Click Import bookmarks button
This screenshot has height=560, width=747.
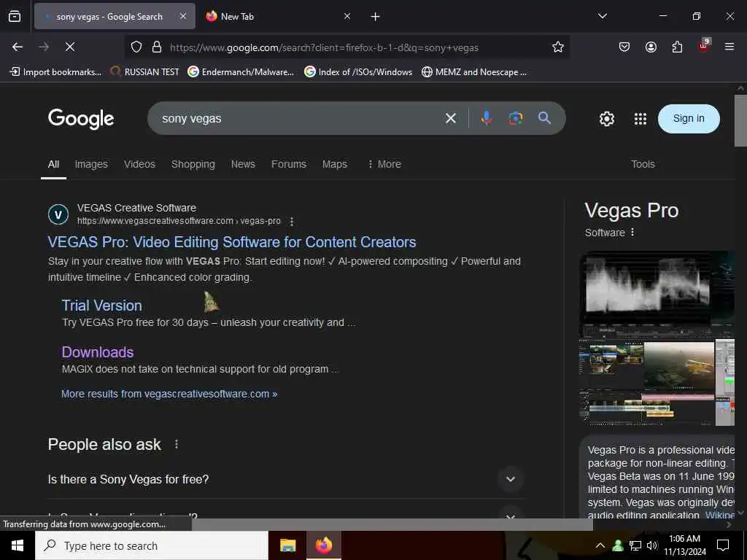[x=55, y=72]
